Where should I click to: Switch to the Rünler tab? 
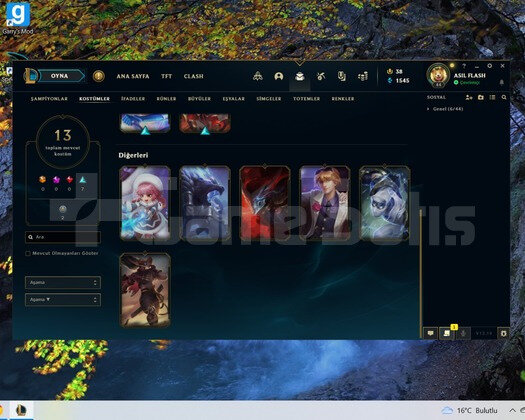[166, 99]
